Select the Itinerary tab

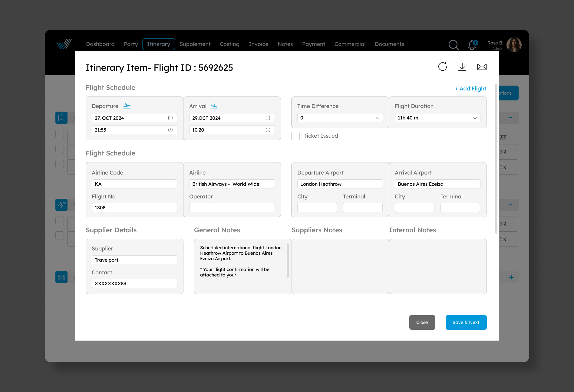tap(159, 44)
